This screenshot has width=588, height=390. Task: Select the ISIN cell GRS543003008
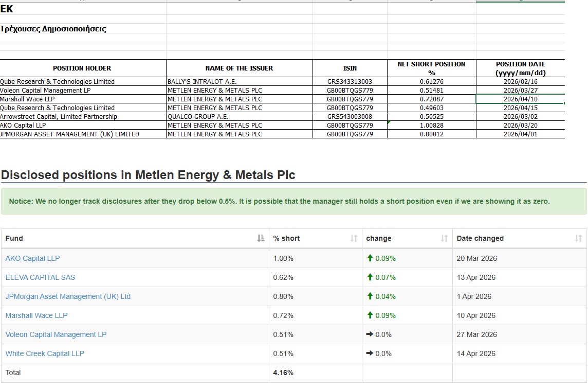[x=350, y=117]
